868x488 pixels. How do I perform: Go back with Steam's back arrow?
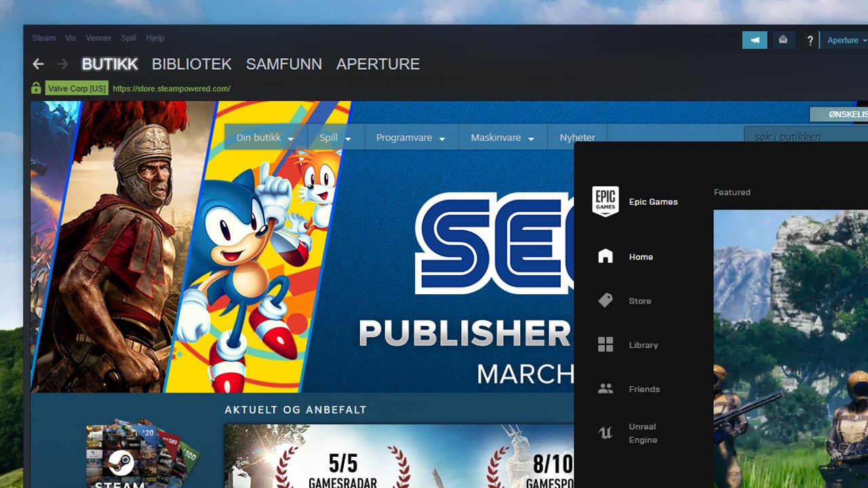tap(38, 64)
